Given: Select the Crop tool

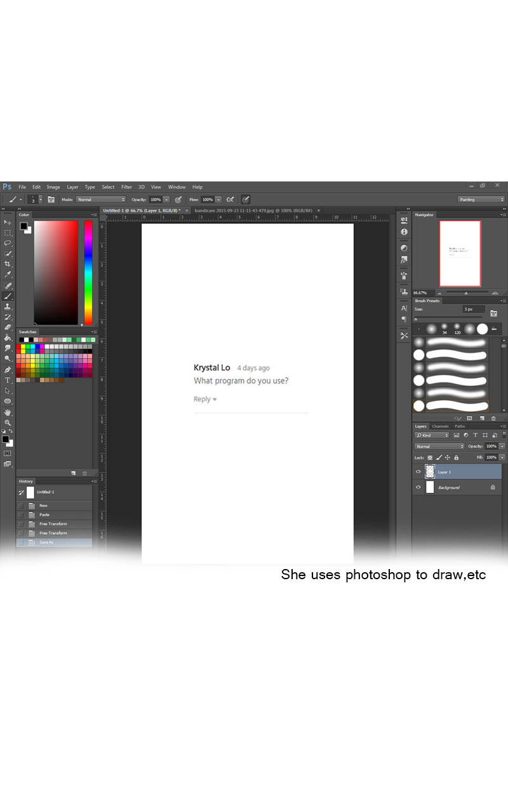Looking at the screenshot, I should [x=8, y=264].
